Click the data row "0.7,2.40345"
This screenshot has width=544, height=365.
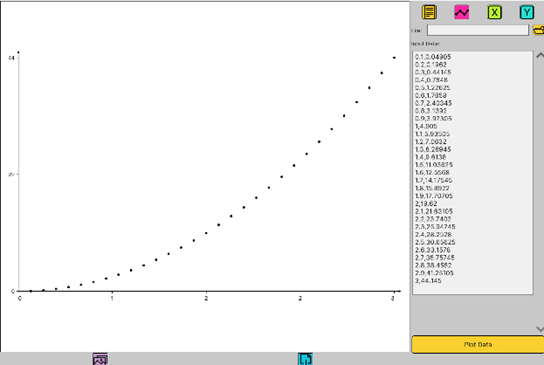[433, 103]
